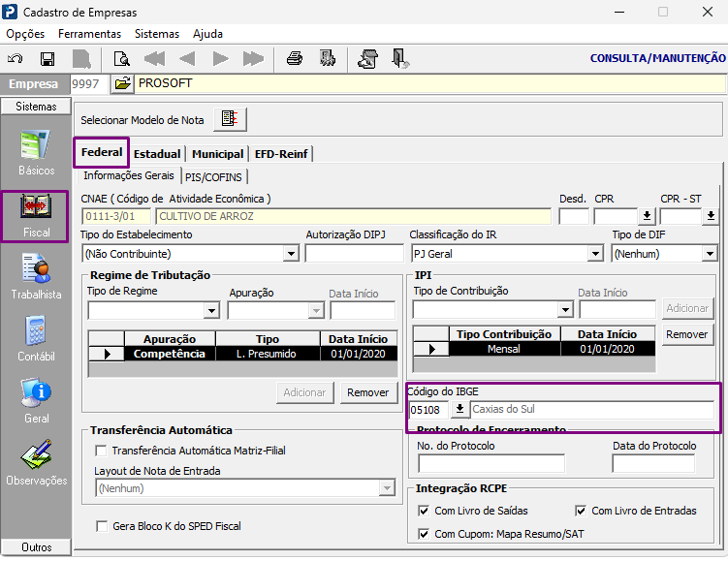The width and height of the screenshot is (728, 561).
Task: Click the print preview magnifier icon
Action: [x=121, y=58]
